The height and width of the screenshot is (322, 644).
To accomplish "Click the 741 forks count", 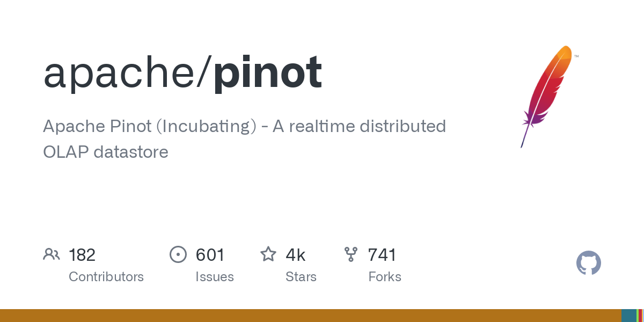I will [x=382, y=255].
